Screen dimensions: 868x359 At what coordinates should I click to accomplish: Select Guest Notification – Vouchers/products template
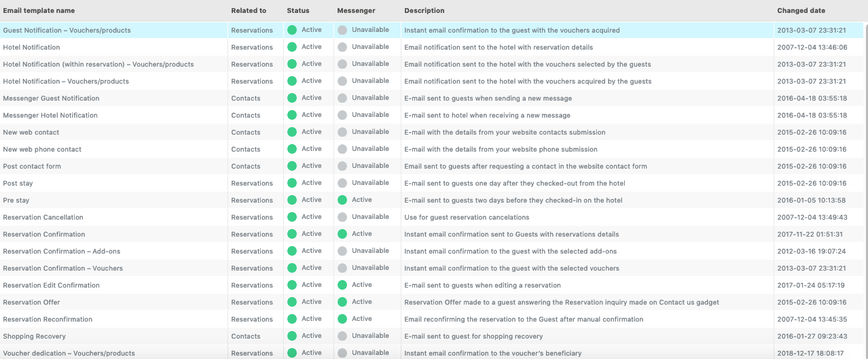(67, 30)
